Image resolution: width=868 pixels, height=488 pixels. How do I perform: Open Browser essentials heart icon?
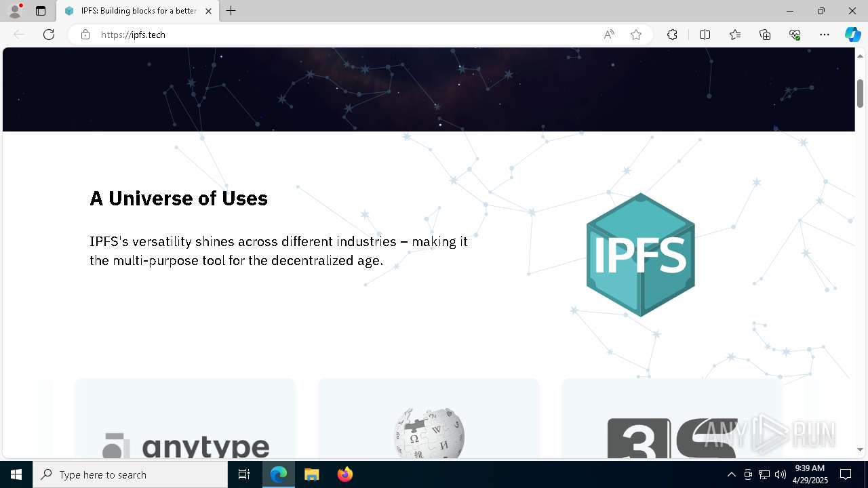795,35
